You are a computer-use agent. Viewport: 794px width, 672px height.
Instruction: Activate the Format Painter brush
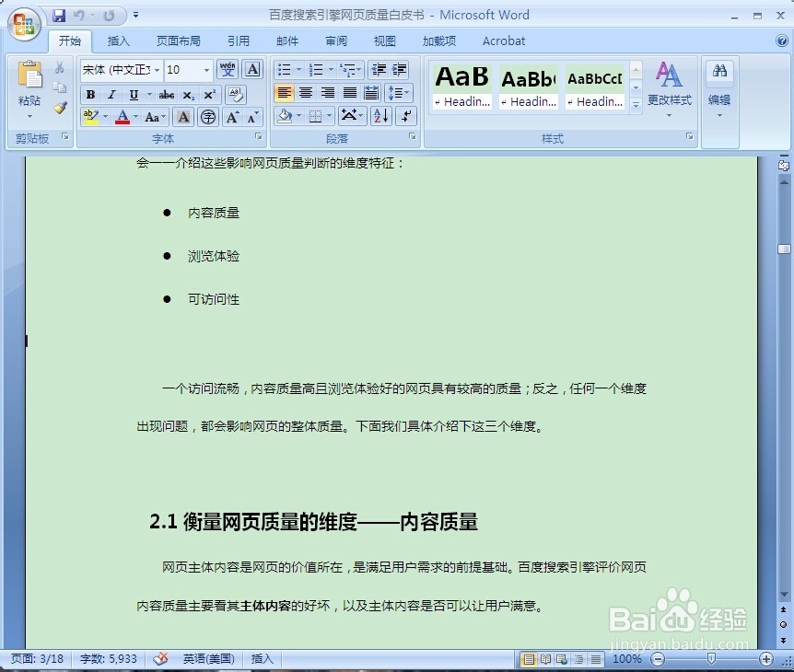tap(60, 108)
